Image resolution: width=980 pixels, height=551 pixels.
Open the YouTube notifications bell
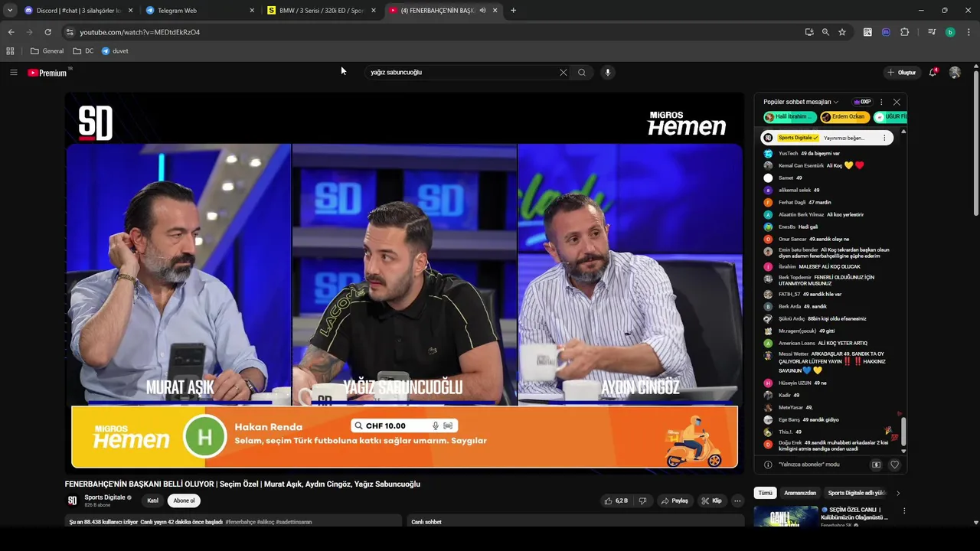[x=933, y=73]
